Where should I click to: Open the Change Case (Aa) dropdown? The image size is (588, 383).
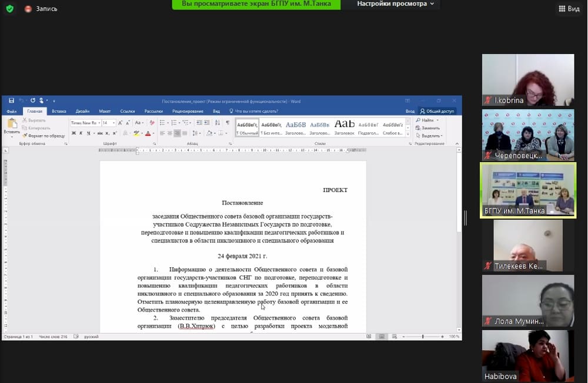click(x=139, y=123)
